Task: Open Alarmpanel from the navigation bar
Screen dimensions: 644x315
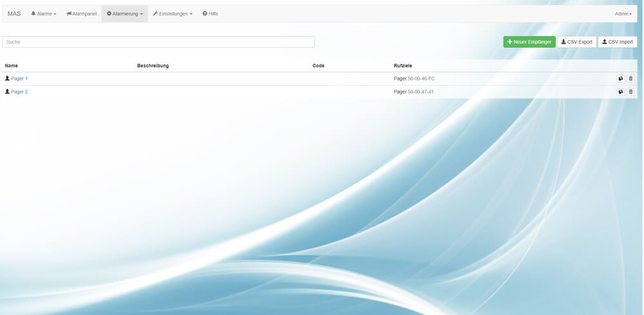Action: pyautogui.click(x=81, y=14)
